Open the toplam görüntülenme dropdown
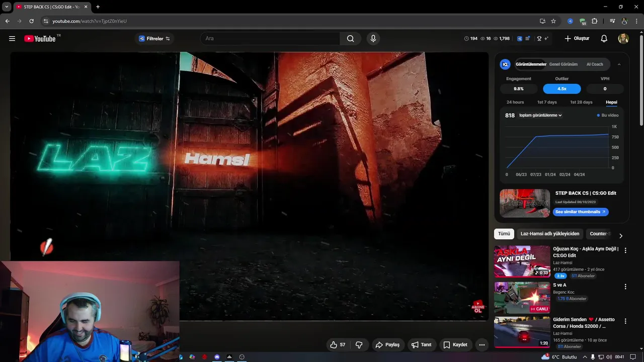644x362 pixels. [x=540, y=115]
